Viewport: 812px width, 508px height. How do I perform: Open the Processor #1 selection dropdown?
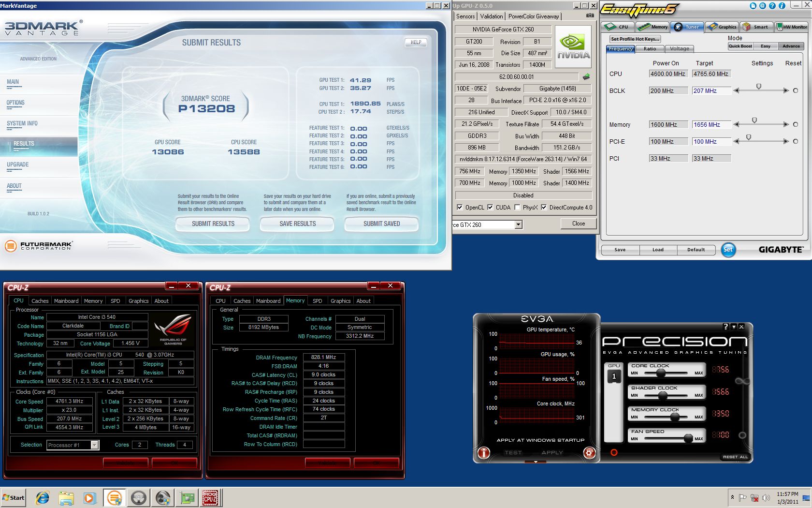tap(94, 445)
